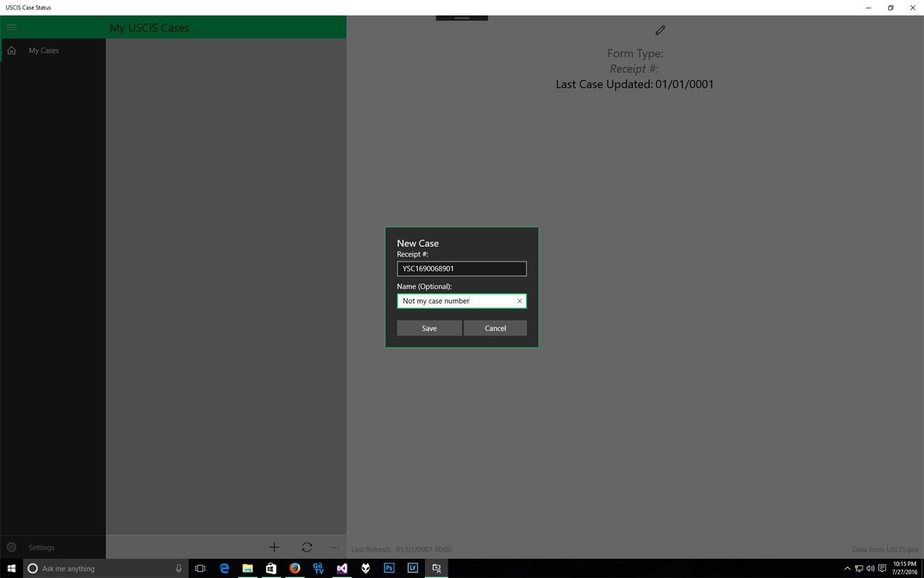Screen dimensions: 924x578
Task: Launch Firefox from taskbar
Action: (294, 569)
